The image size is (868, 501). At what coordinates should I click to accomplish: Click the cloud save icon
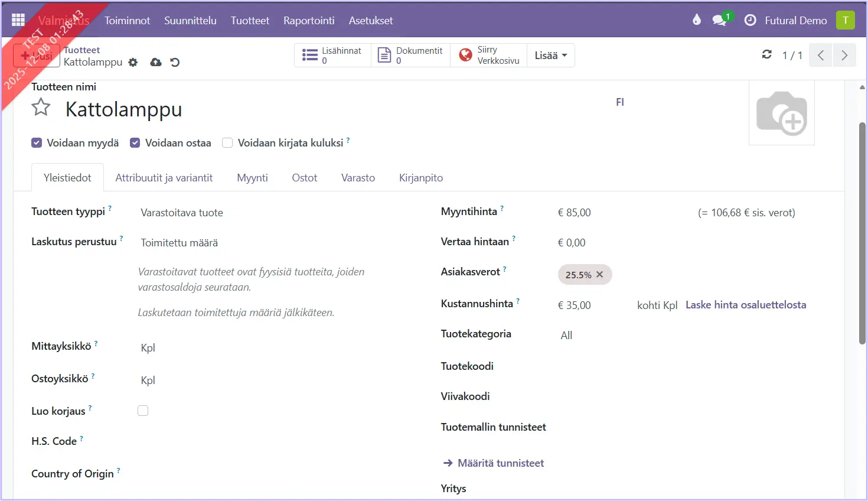[x=156, y=62]
